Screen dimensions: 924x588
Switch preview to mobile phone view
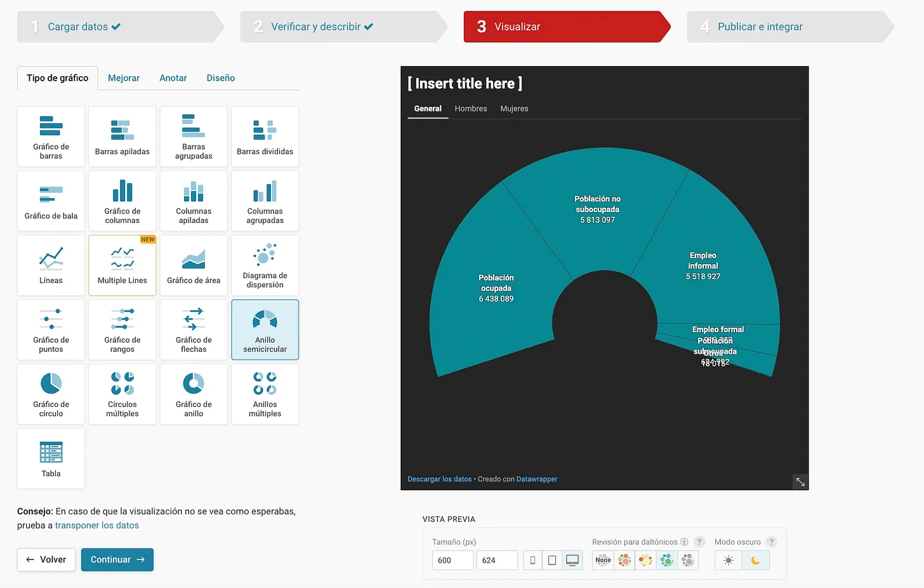click(532, 560)
